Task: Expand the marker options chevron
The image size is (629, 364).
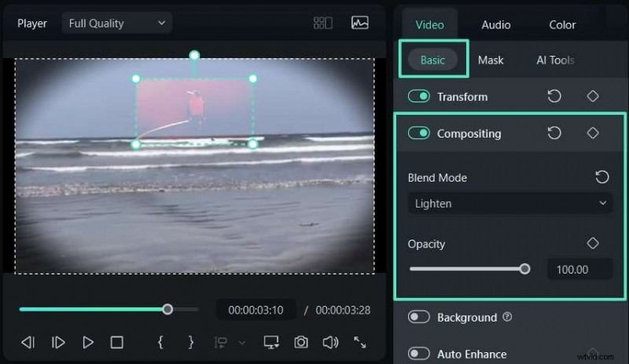Action: [x=242, y=343]
